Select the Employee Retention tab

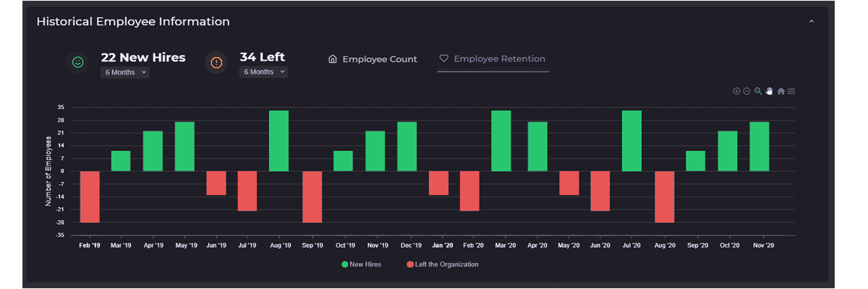pos(493,59)
